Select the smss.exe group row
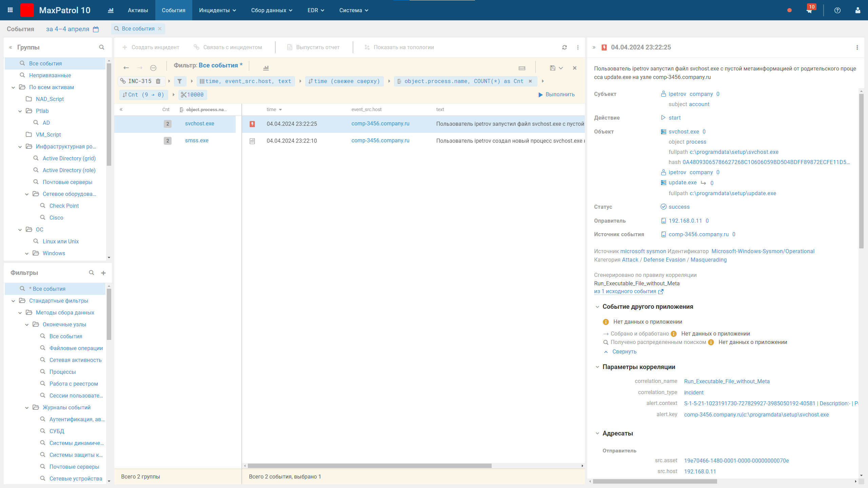868x488 pixels. pyautogui.click(x=175, y=141)
